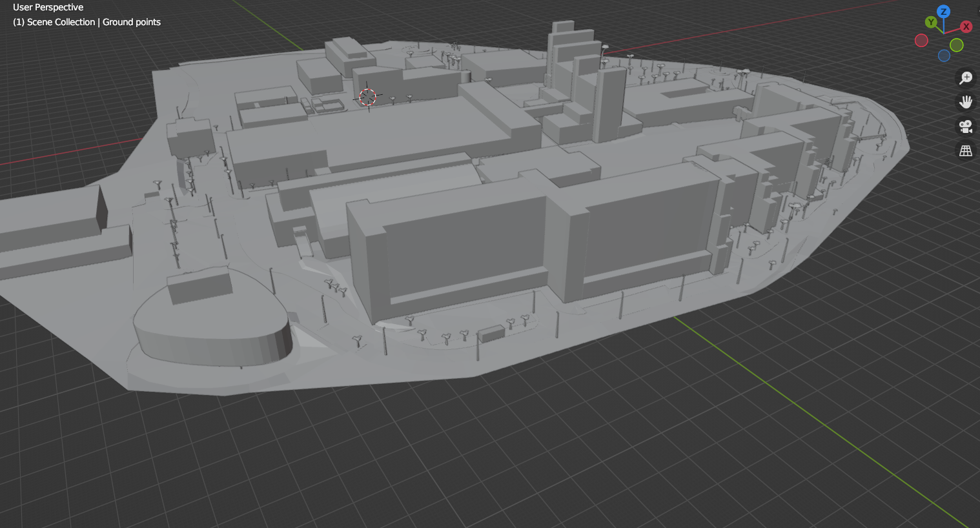Click the negative Y sphere on the gizmo
Viewport: 980px width, 528px height.
tap(955, 45)
